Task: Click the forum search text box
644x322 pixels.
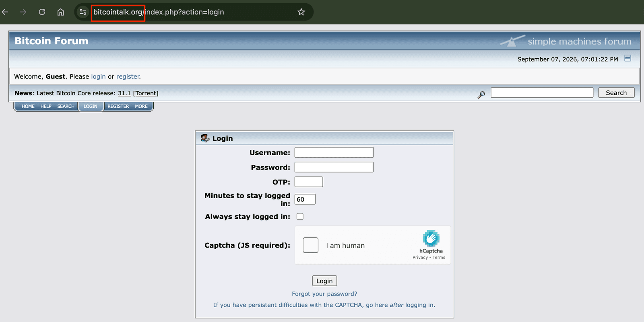Action: coord(542,92)
